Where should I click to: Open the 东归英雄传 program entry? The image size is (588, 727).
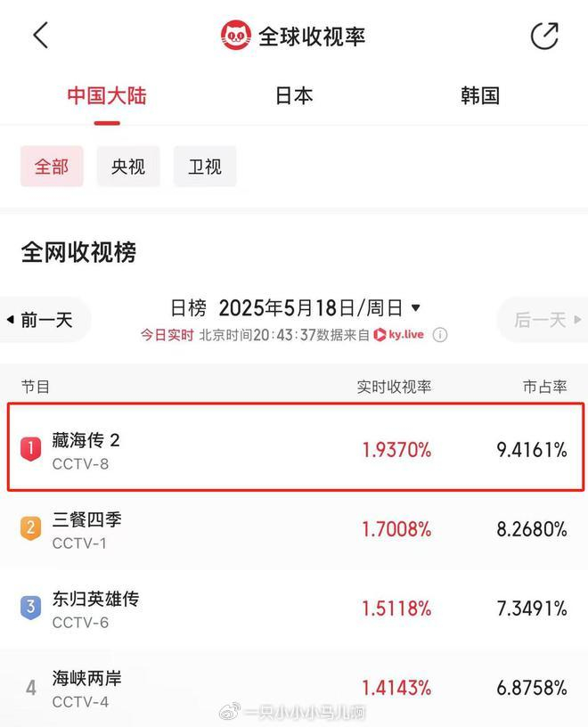pos(95,600)
